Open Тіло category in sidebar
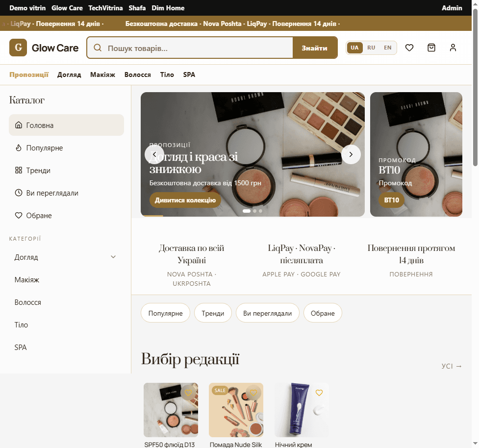The width and height of the screenshot is (479, 448). [x=66, y=325]
